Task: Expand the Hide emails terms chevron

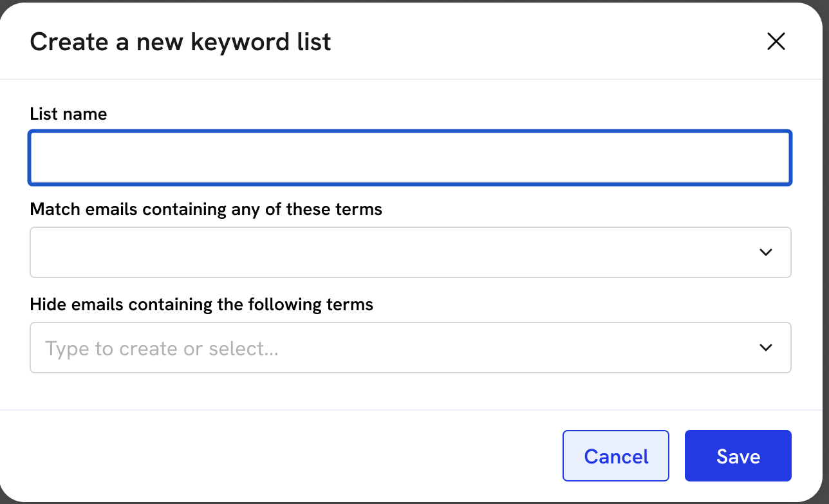Action: click(765, 348)
